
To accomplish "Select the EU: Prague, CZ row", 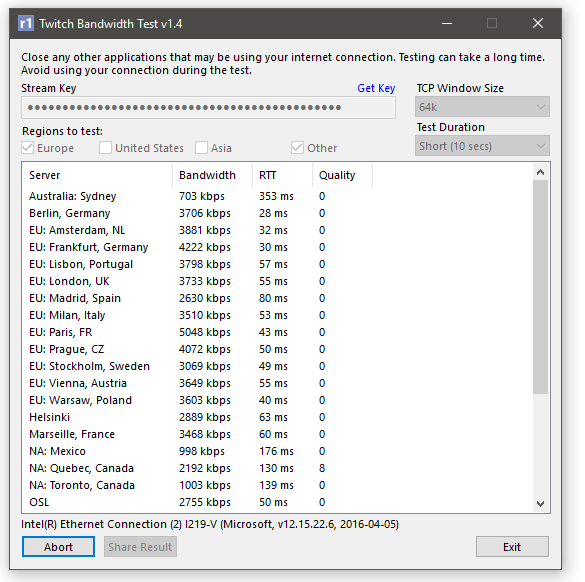I will tap(197, 349).
